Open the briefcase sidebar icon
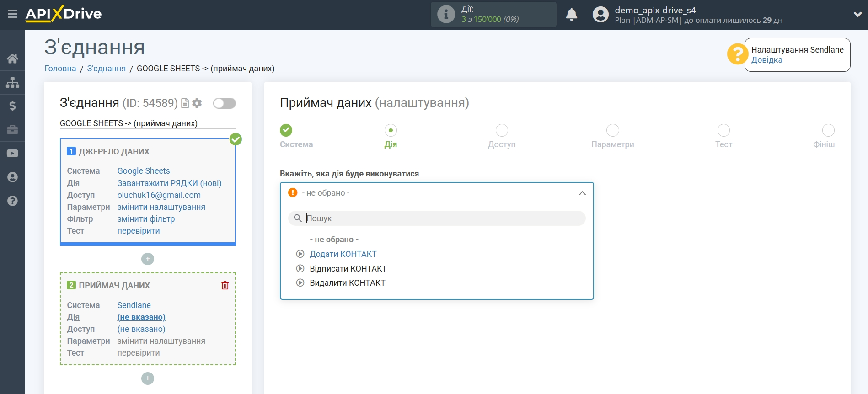Viewport: 868px width, 394px height. [12, 130]
